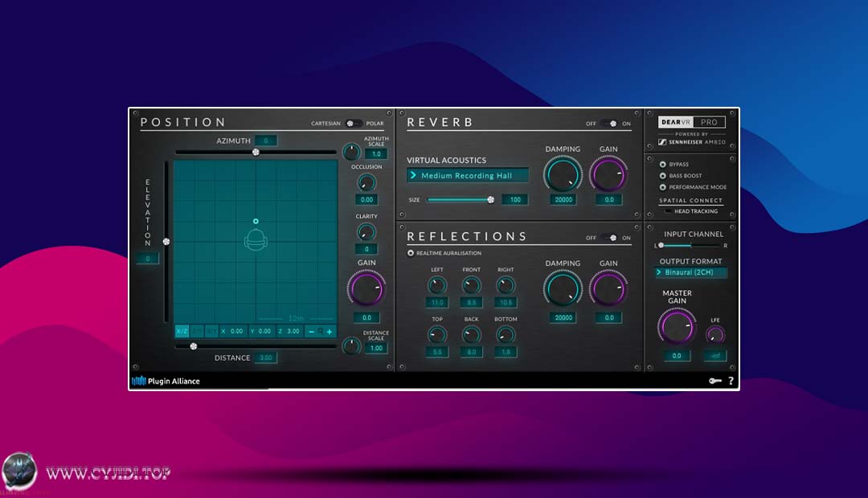Click the Right wall value 10.5
Viewport: 868px width, 498px height.
[506, 302]
